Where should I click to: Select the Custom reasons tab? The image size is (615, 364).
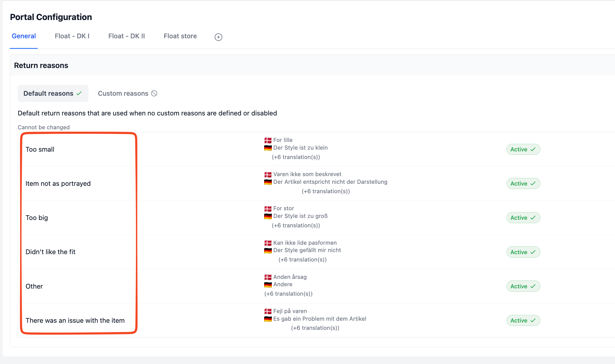127,93
